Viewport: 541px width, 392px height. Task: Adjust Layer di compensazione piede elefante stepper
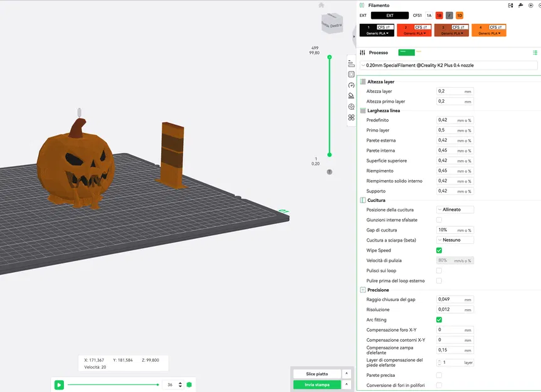439,363
